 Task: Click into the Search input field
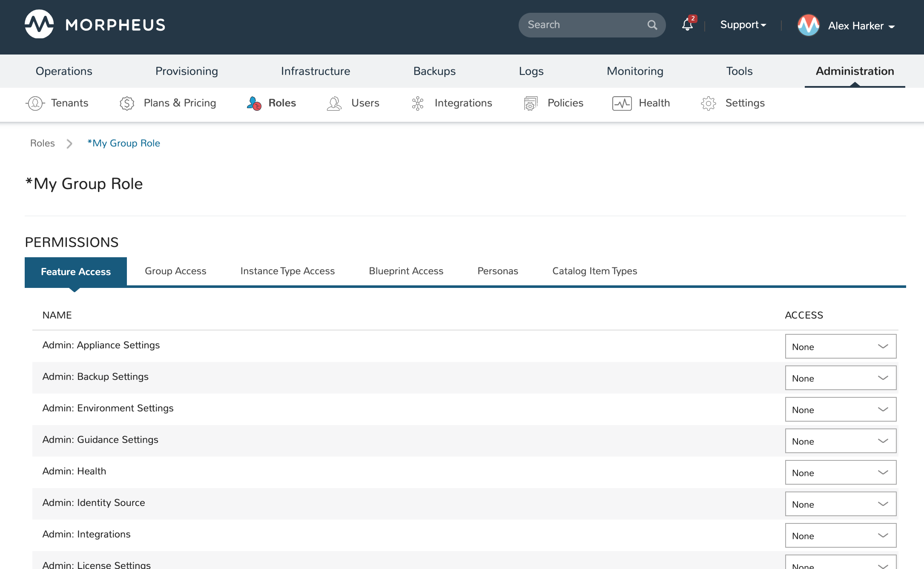583,25
